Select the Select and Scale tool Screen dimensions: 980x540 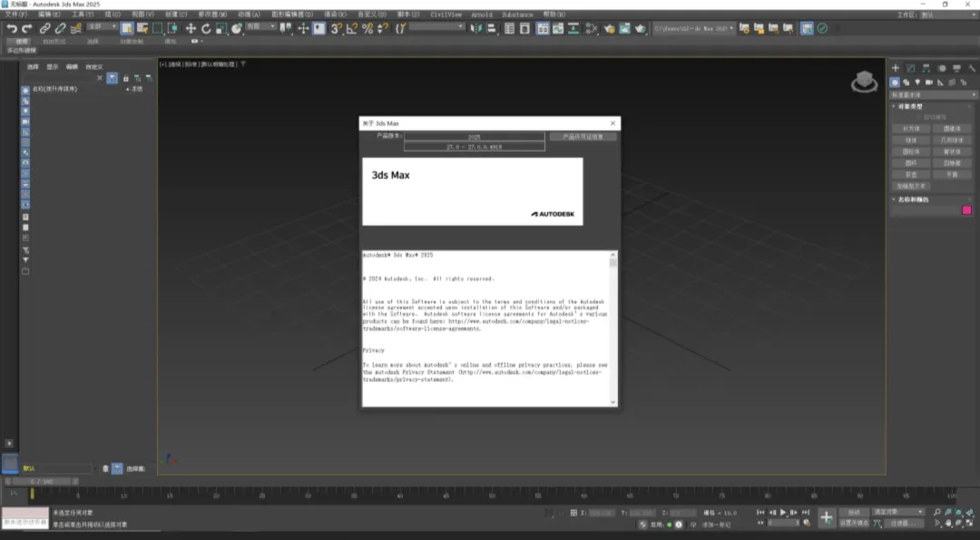point(221,28)
